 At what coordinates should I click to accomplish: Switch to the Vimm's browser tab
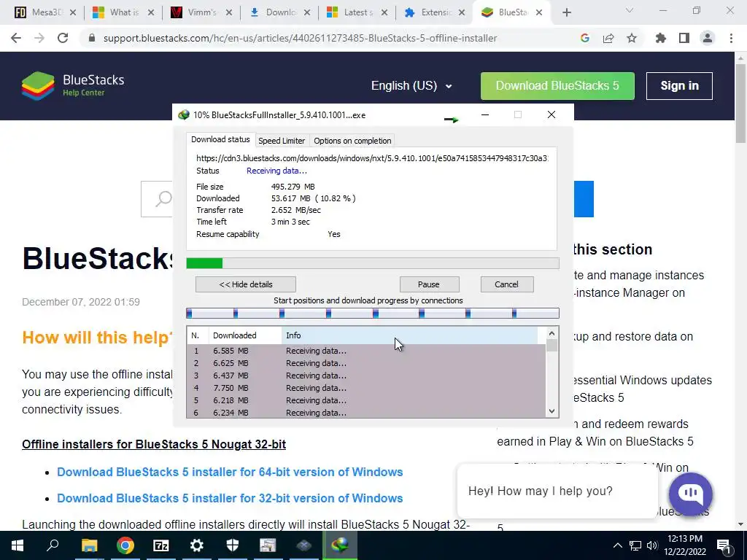point(202,12)
